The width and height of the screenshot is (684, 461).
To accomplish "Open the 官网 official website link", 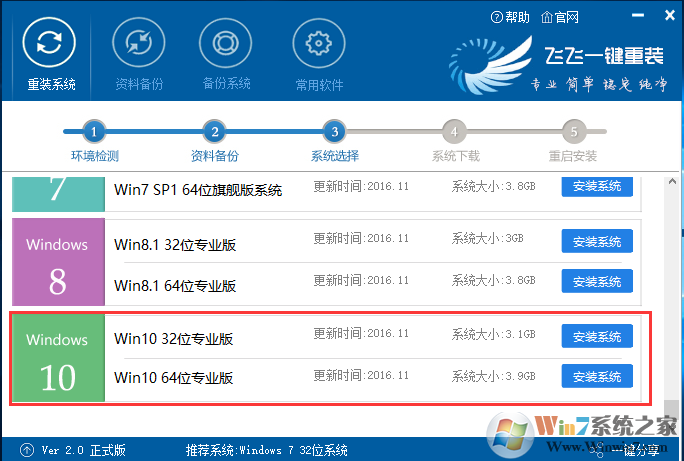I will (x=560, y=17).
